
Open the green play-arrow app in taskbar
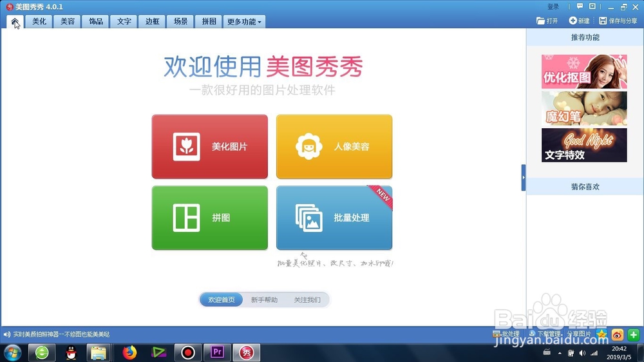[158, 352]
